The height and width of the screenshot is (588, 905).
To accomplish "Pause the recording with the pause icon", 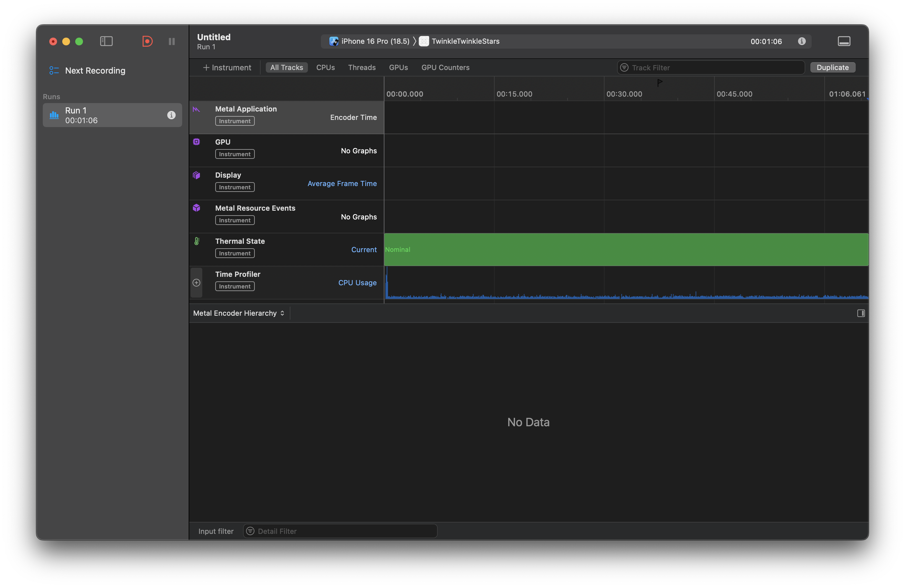I will tap(172, 41).
